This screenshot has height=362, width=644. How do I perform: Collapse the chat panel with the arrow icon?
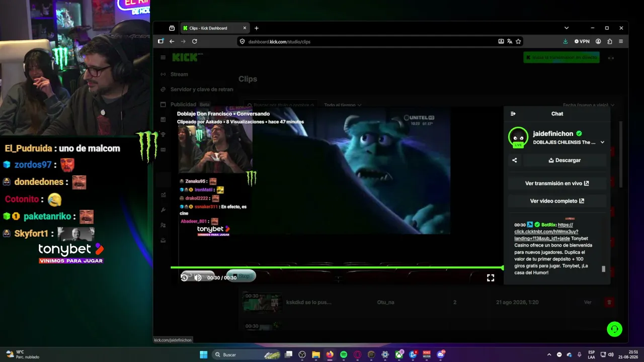click(513, 114)
